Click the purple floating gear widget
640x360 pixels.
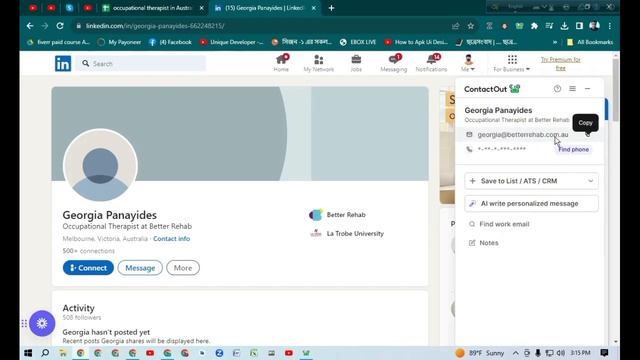pos(42,323)
